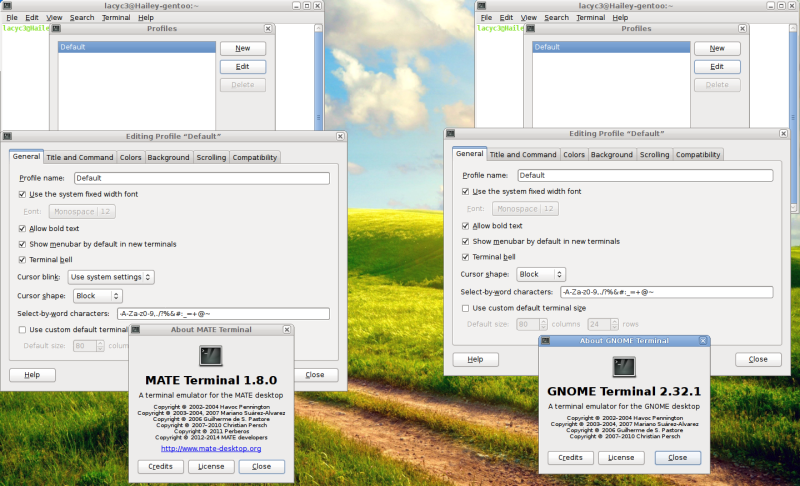800x486 pixels.
Task: Click window menu icon of right terminal titlebar
Action: 481,6
